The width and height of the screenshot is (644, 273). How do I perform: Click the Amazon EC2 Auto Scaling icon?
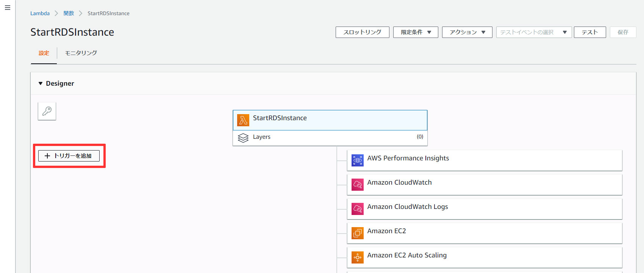pos(358,257)
